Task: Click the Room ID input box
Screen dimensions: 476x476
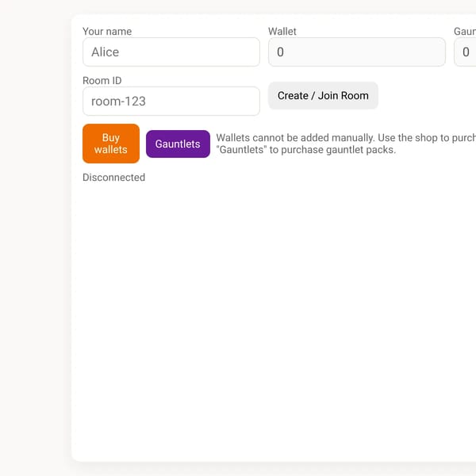Action: point(171,101)
